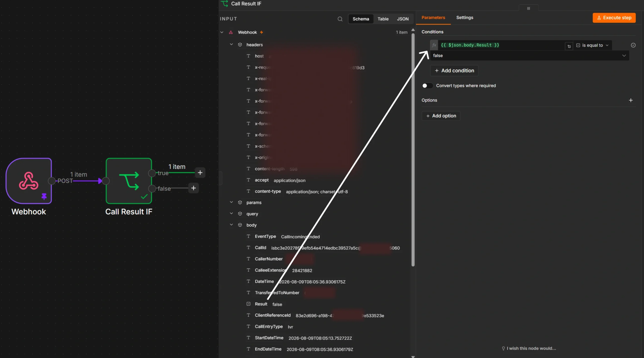This screenshot has width=644, height=358.
Task: Click the Webhook node icon on canvas
Action: click(x=29, y=181)
